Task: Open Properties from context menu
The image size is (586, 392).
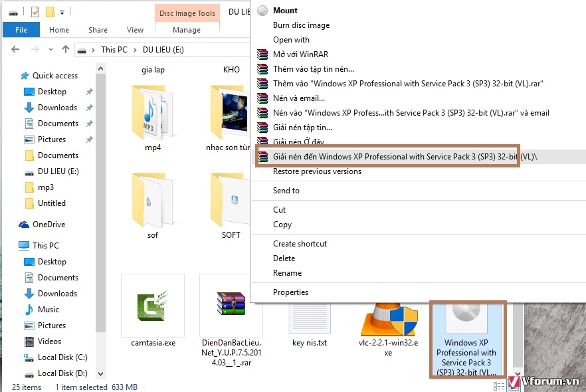Action: click(290, 292)
